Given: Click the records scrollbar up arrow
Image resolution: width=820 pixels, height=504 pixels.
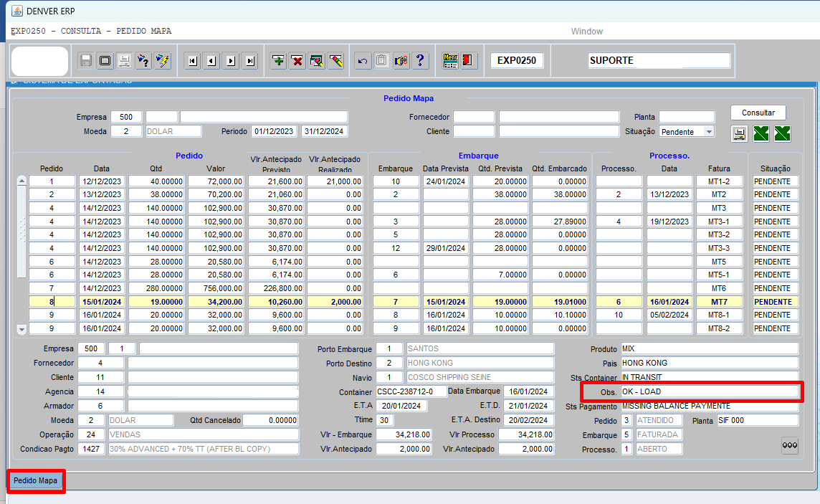Looking at the screenshot, I should [22, 181].
